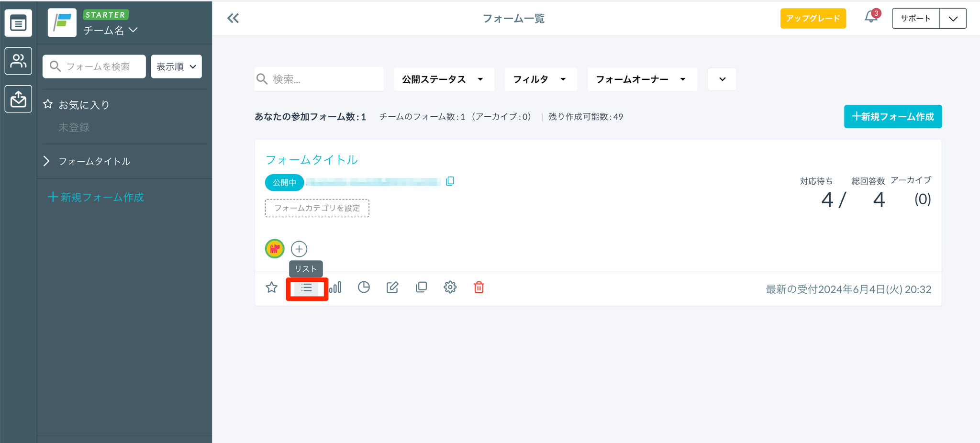Open the list view icon for the form
980x443 pixels.
pyautogui.click(x=306, y=288)
